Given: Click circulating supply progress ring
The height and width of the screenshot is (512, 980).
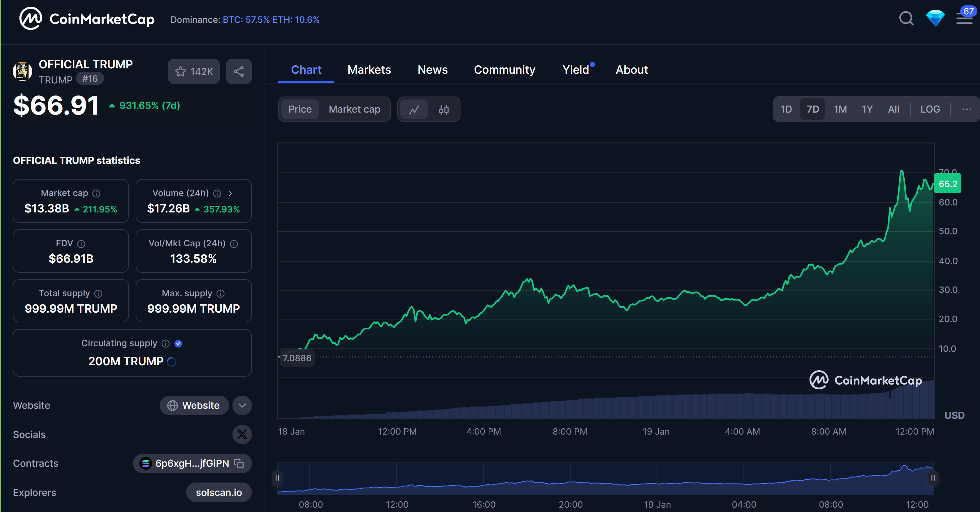Looking at the screenshot, I should (x=171, y=362).
